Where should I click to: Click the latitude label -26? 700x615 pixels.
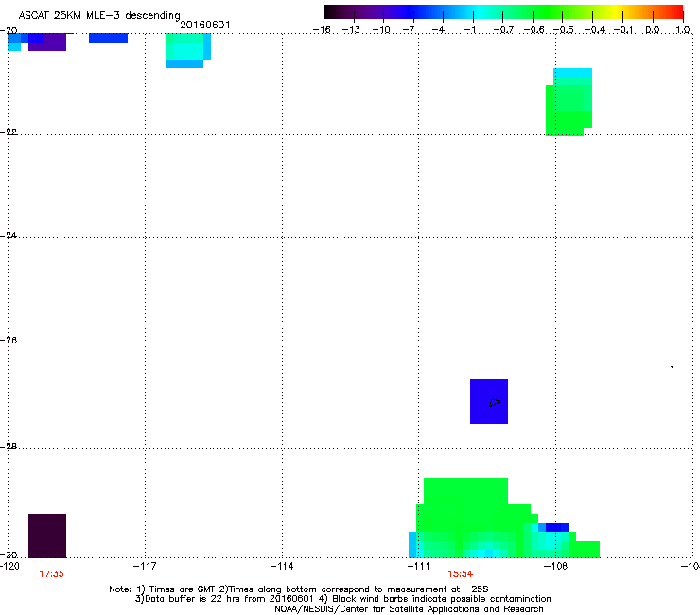click(9, 341)
